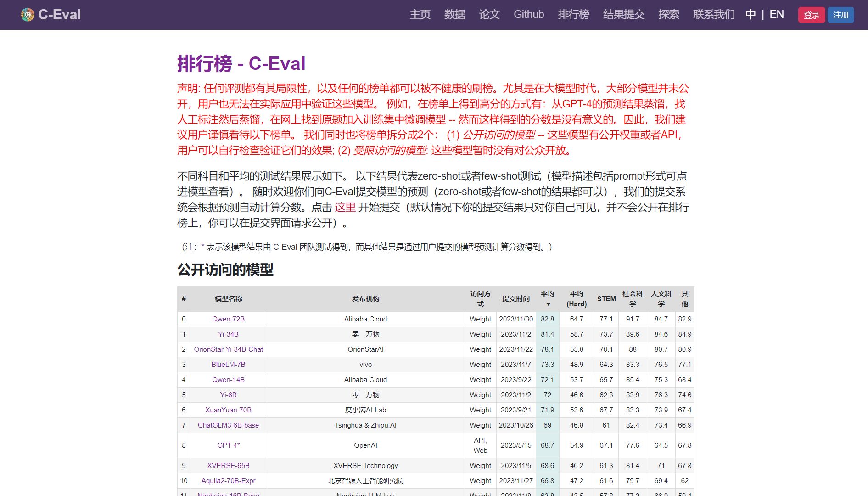Open the 联系我们 nav item
This screenshot has width=868, height=496.
pyautogui.click(x=714, y=15)
